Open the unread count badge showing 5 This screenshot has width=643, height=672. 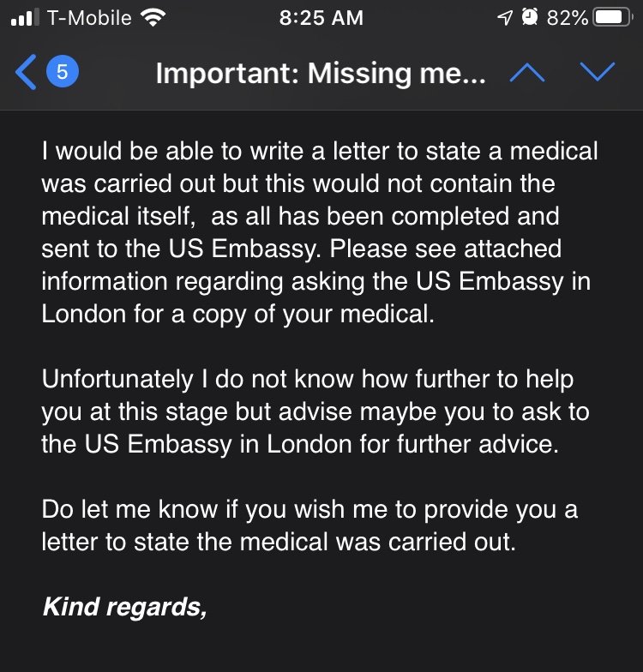click(62, 72)
